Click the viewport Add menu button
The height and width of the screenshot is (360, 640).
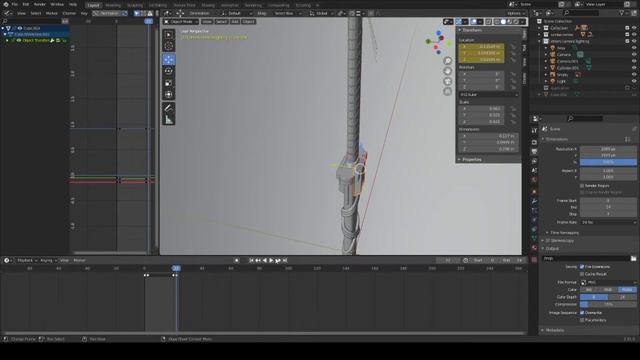click(x=234, y=22)
